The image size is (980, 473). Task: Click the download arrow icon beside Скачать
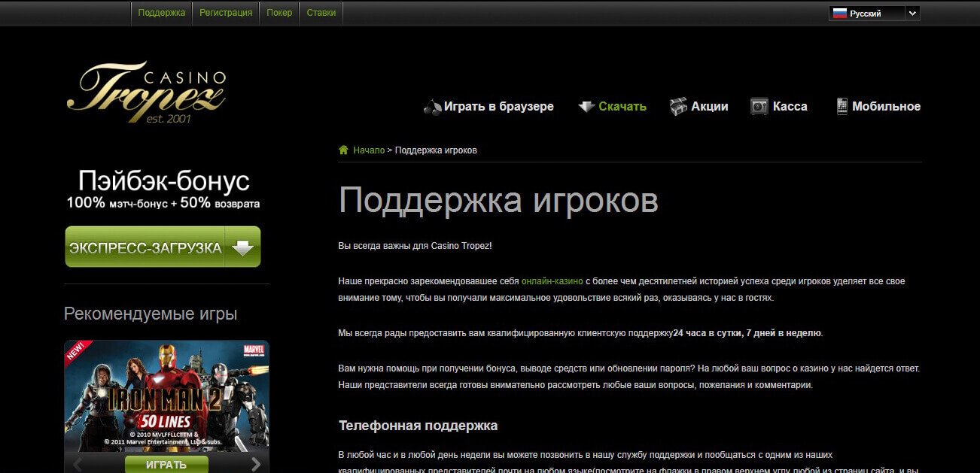click(x=586, y=107)
